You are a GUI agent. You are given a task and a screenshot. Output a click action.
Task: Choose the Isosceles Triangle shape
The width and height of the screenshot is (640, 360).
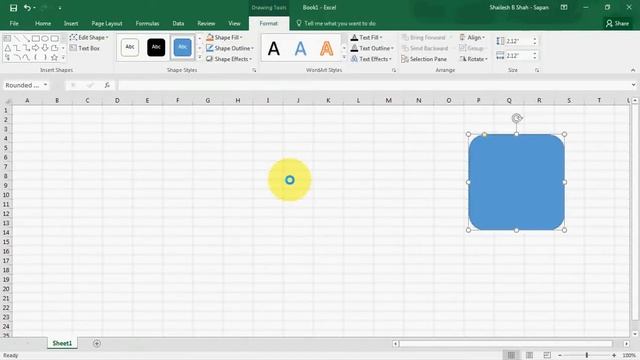click(x=7, y=48)
